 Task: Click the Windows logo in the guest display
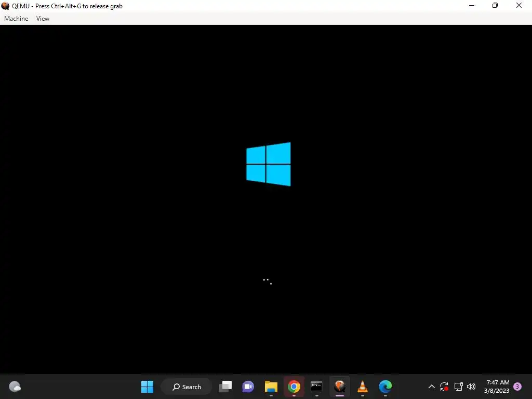[x=269, y=164]
